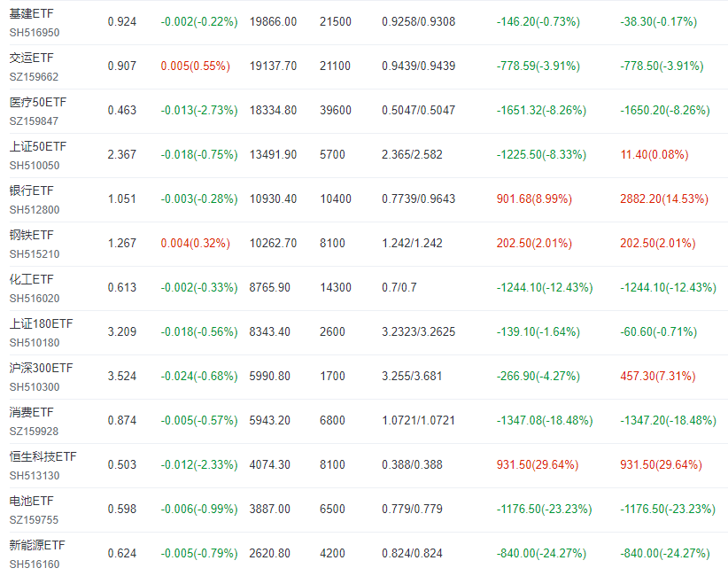Viewport: 728px width, 576px height.
Task: Click the cost value 3.2323/3.2625
Action: point(419,331)
